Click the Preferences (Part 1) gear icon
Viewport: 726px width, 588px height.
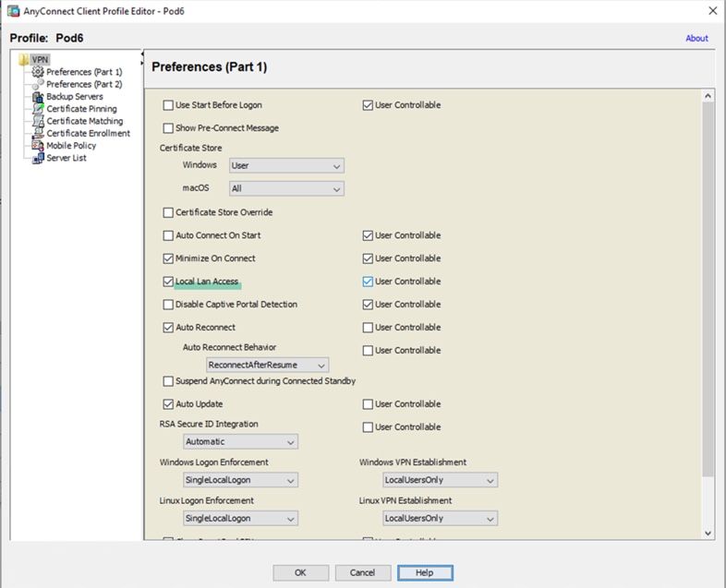pos(38,72)
